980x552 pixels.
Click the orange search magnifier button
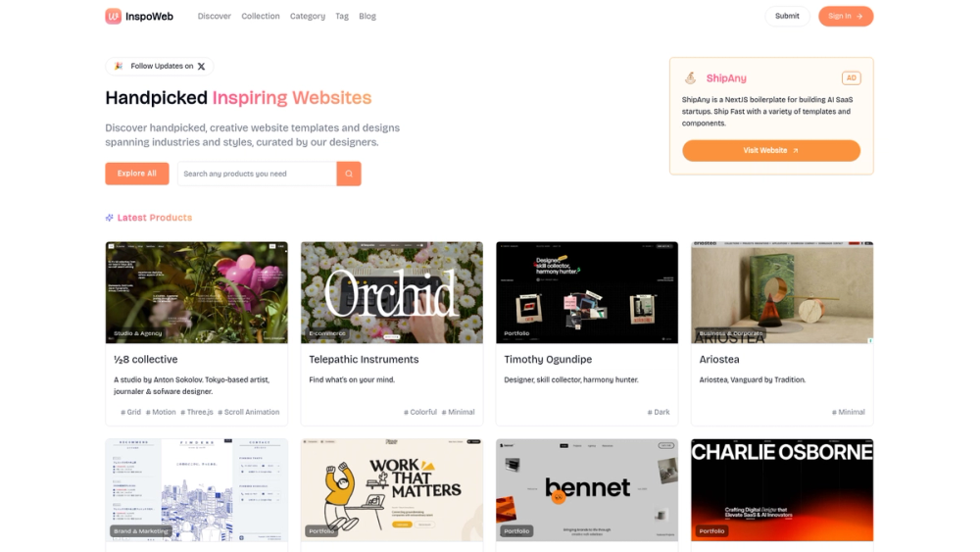349,174
